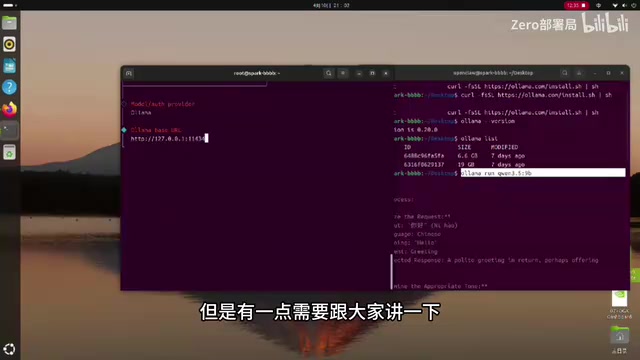Image resolution: width=640 pixels, height=360 pixels.
Task: Click the "ent: Greeting" output line
Action: [x=416, y=252]
